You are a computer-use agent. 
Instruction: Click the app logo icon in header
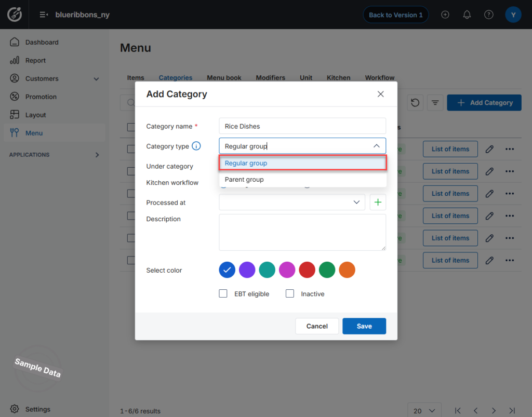[x=15, y=14]
